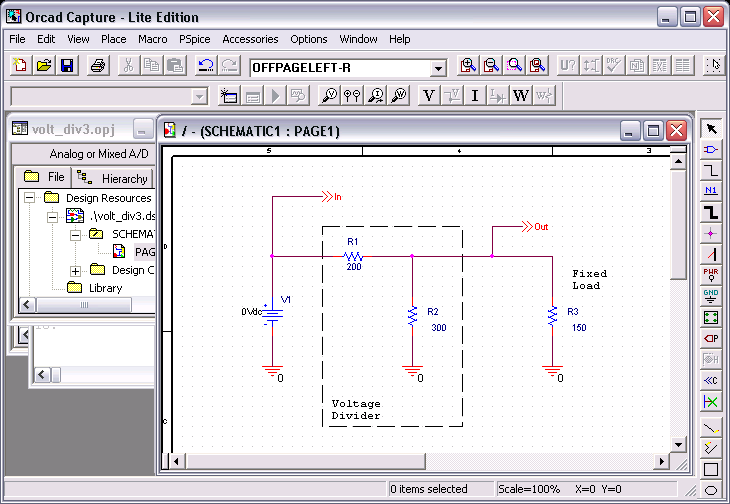Toggle bias power display W button
Screen dimensions: 730x504
tap(521, 96)
